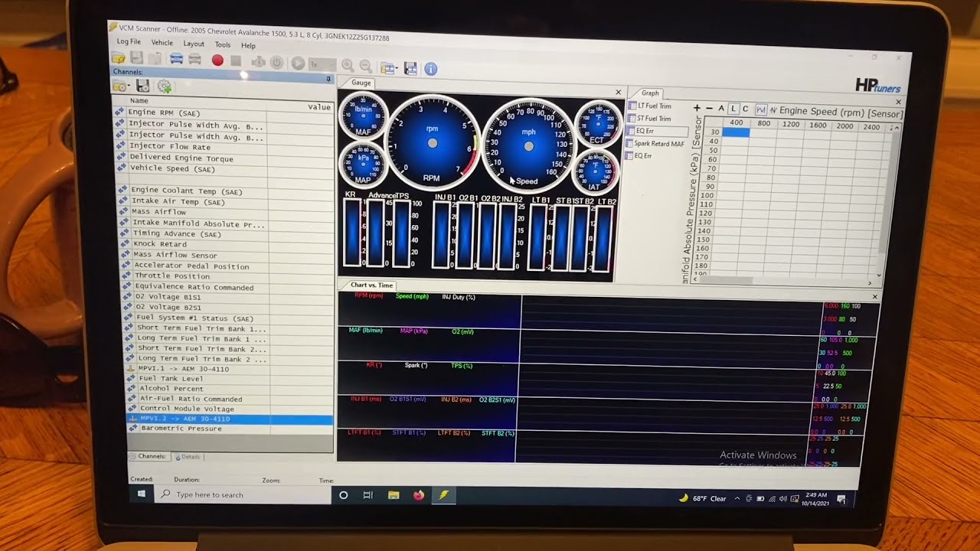980x551 pixels.
Task: Close the Gauge panel
Action: point(619,93)
